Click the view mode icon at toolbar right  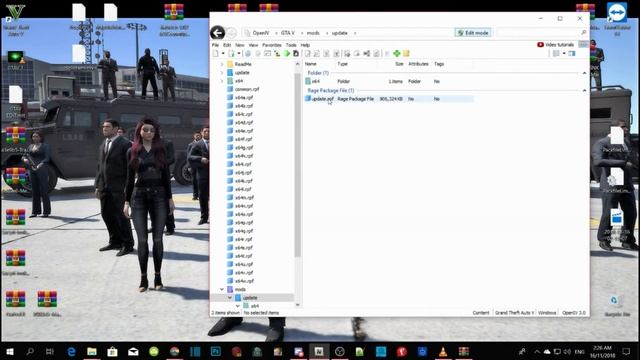pyautogui.click(x=556, y=53)
